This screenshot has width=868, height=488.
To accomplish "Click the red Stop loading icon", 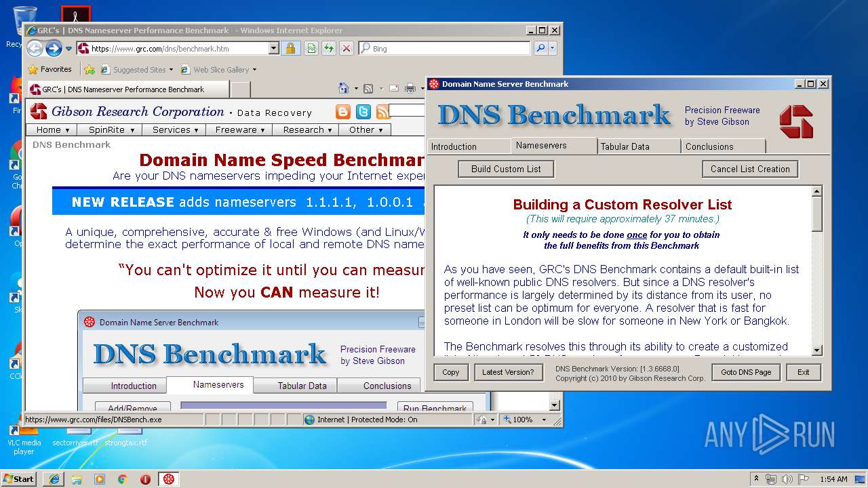I will pos(346,49).
